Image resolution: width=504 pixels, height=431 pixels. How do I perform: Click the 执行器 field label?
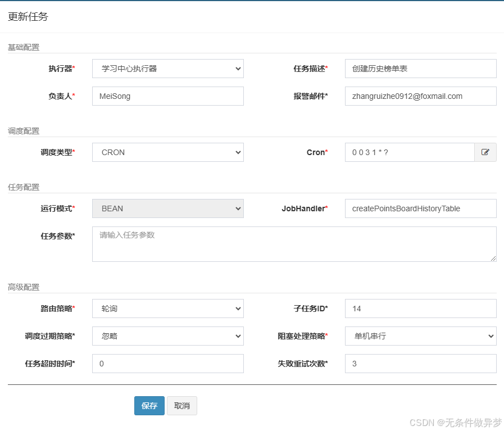tap(62, 69)
